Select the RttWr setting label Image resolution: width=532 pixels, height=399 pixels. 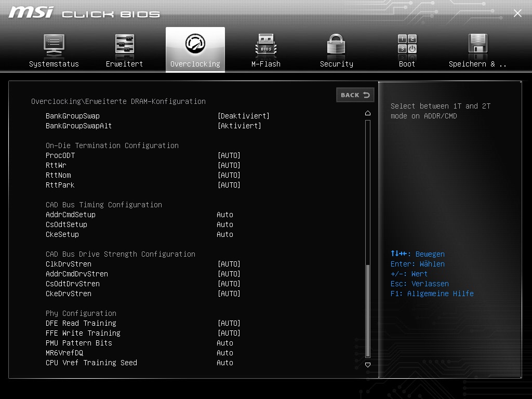[56, 165]
